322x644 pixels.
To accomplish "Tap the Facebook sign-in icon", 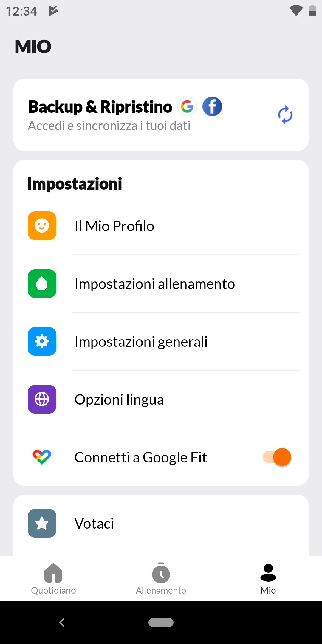I will pos(212,106).
